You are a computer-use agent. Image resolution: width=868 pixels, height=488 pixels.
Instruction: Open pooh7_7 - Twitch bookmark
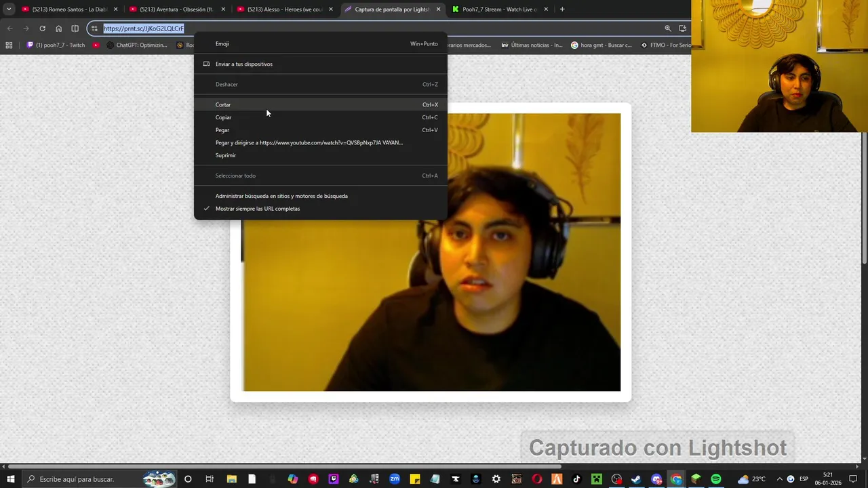56,45
